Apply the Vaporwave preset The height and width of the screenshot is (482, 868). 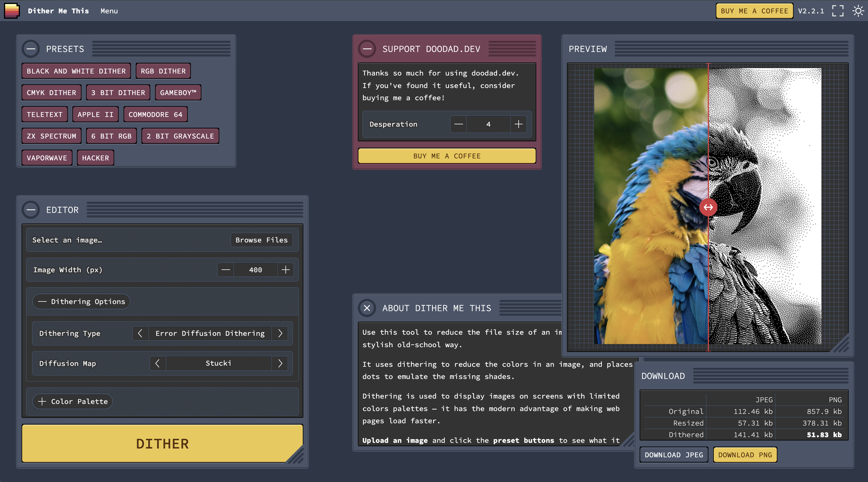47,158
